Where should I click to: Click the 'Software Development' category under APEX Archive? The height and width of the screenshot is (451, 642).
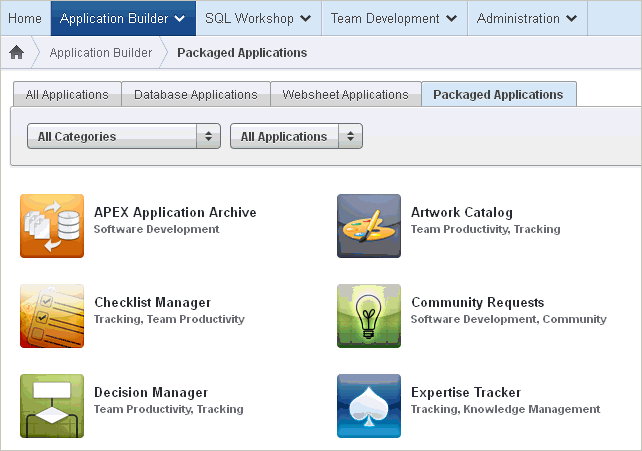(x=156, y=229)
